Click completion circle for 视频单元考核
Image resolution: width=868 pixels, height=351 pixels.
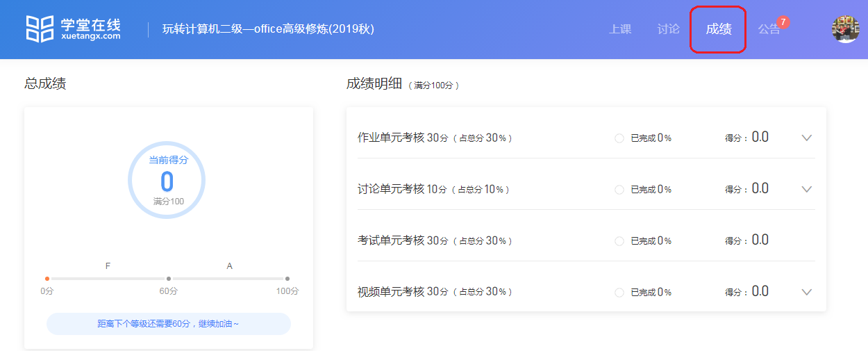[619, 293]
